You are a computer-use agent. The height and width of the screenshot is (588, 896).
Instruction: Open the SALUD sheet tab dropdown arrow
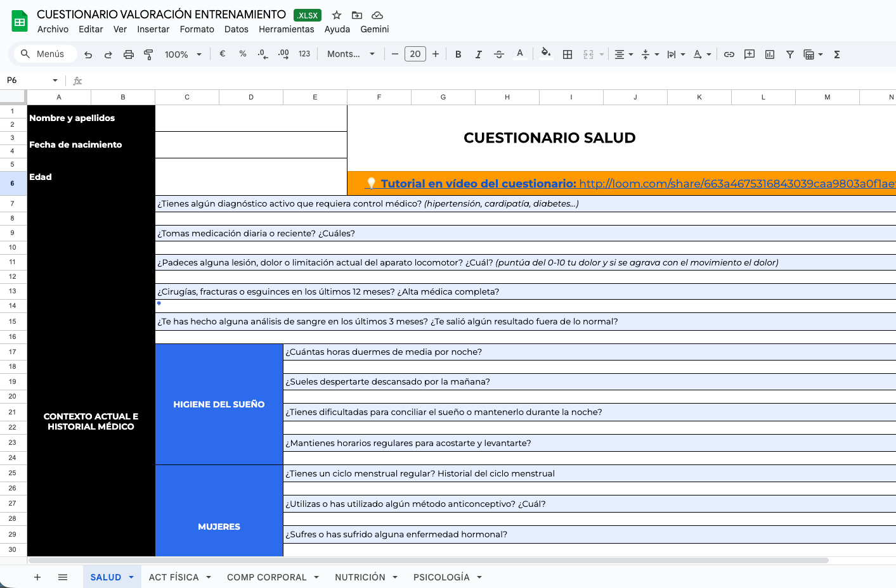pyautogui.click(x=131, y=577)
